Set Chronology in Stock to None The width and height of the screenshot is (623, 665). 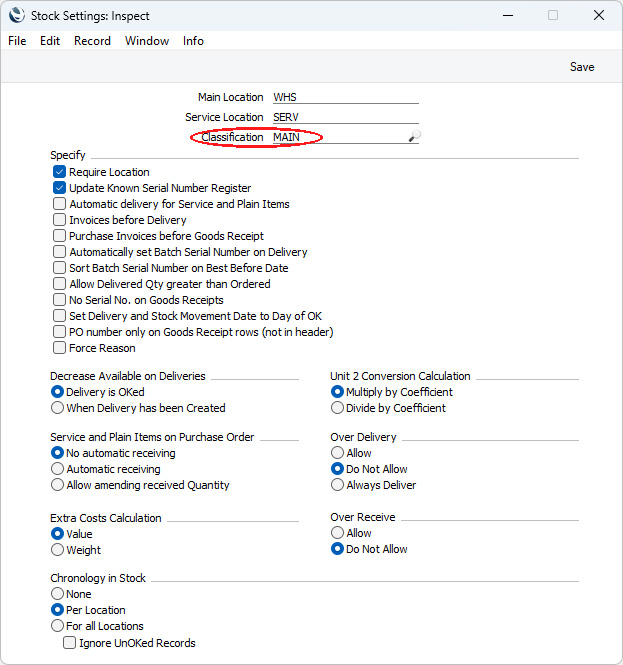tap(57, 593)
